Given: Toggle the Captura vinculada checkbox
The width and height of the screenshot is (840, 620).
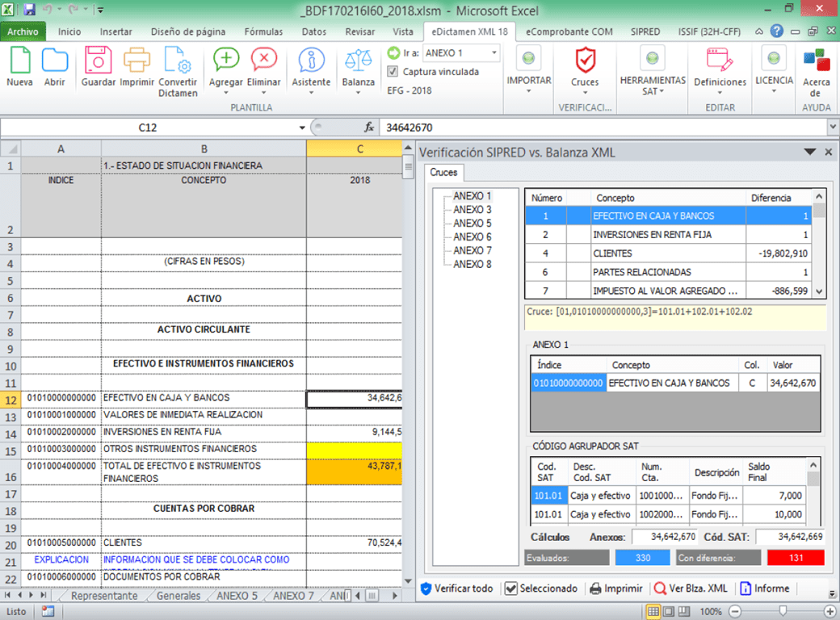Looking at the screenshot, I should click(393, 71).
